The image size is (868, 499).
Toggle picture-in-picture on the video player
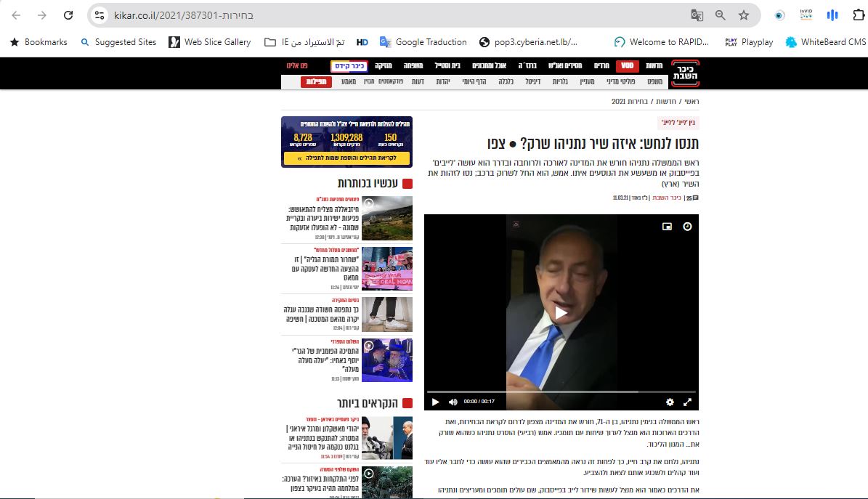tap(667, 227)
